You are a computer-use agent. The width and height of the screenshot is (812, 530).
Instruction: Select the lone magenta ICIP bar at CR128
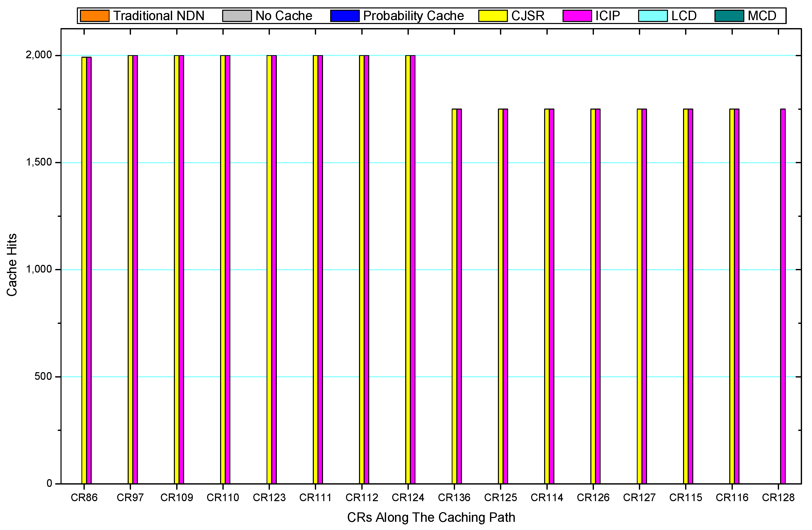(x=783, y=296)
